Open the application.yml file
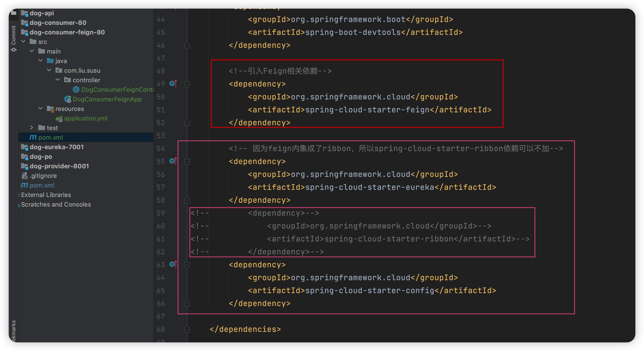Viewport: 644px width, 351px height. click(85, 118)
